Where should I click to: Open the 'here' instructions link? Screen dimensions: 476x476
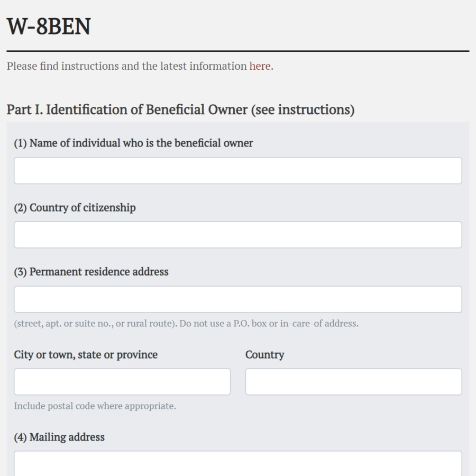click(x=260, y=66)
